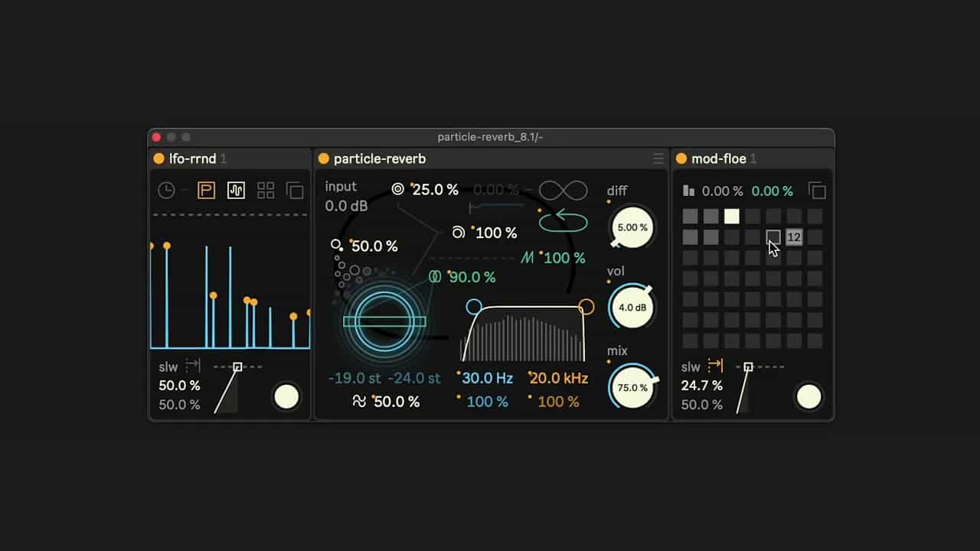This screenshot has width=980, height=551.
Task: Click the -19.0 st pitch value
Action: click(355, 378)
